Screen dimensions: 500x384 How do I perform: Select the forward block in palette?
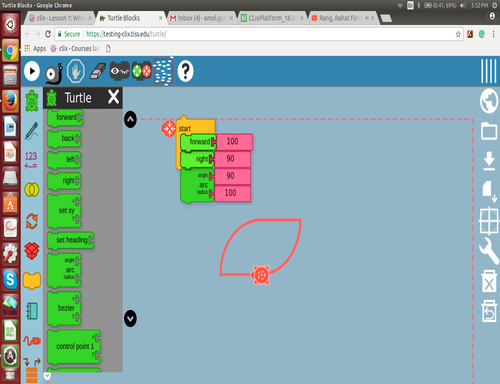(65, 118)
